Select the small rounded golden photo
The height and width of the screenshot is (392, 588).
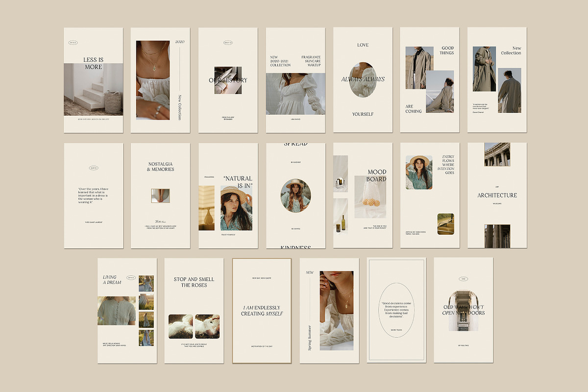point(446,224)
